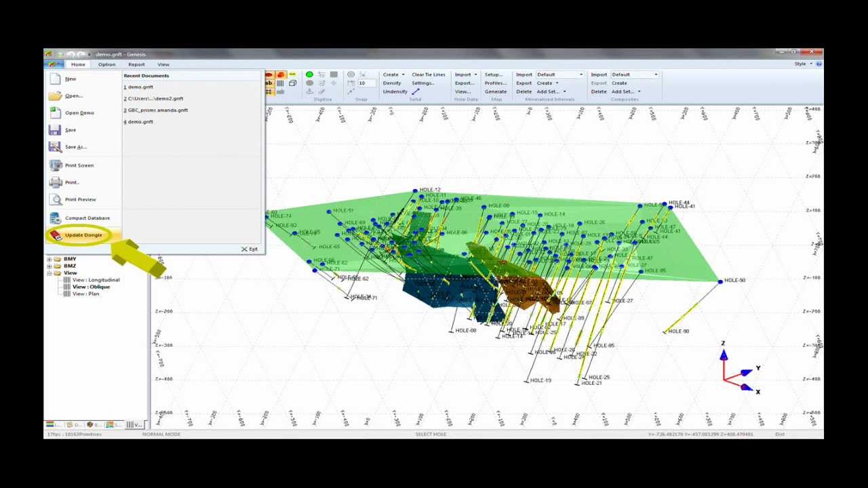The image size is (868, 488).
Task: Click the Compact Database icon
Action: (x=55, y=218)
